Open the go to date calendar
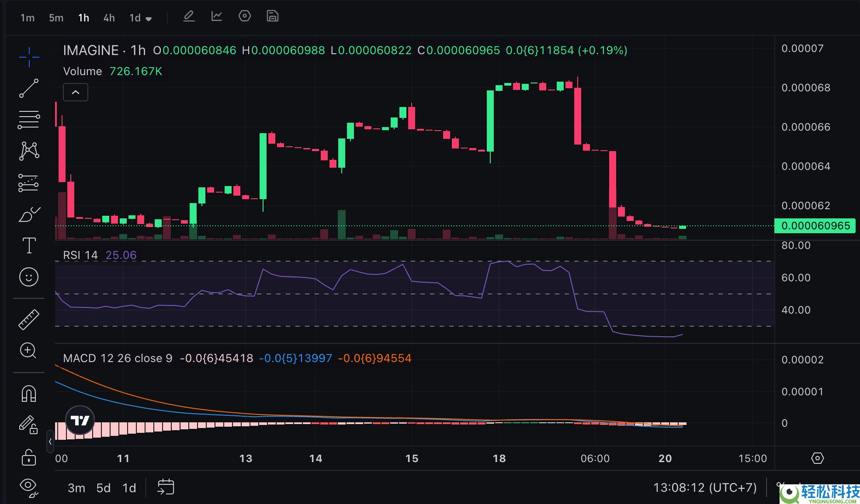860x504 pixels. 166,487
